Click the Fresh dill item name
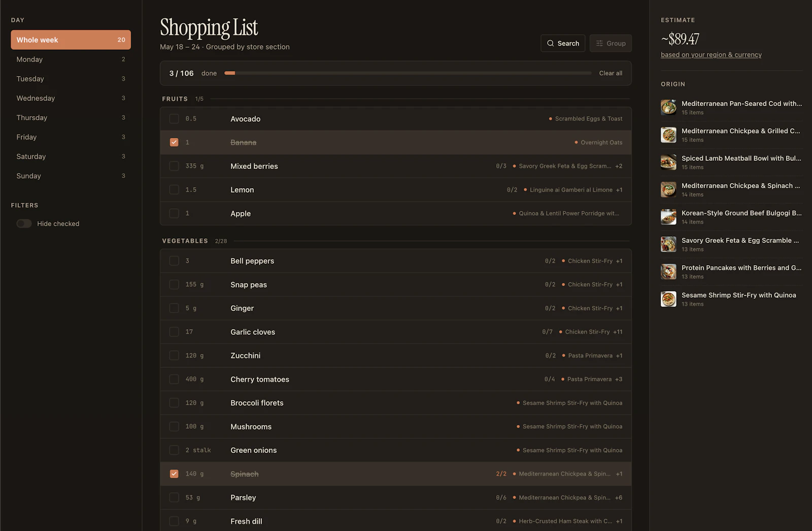812x531 pixels. pyautogui.click(x=246, y=521)
